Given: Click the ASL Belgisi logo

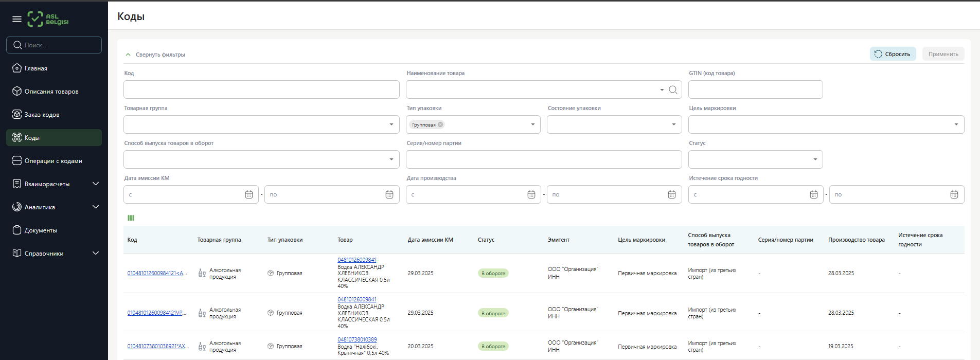Looking at the screenshot, I should point(48,19).
